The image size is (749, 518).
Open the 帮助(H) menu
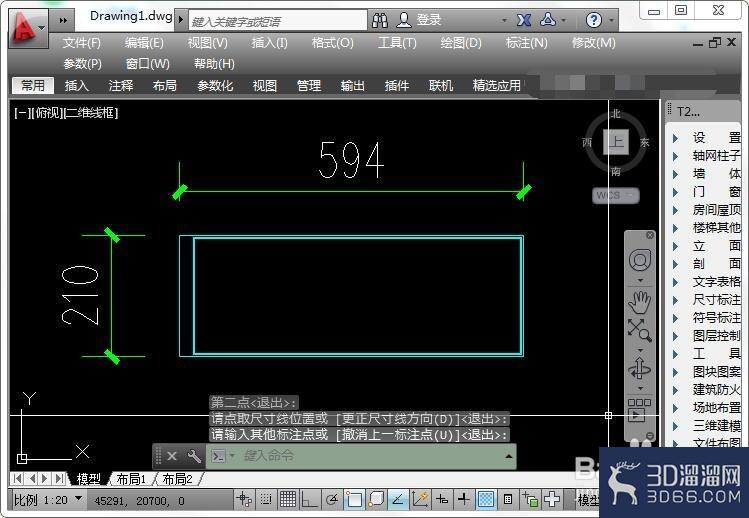[x=214, y=64]
